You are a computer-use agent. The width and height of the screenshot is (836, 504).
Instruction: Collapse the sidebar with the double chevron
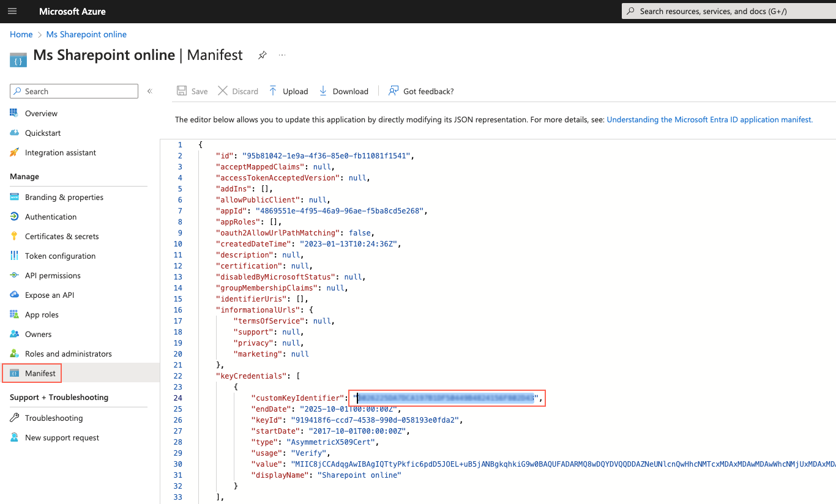coord(150,91)
